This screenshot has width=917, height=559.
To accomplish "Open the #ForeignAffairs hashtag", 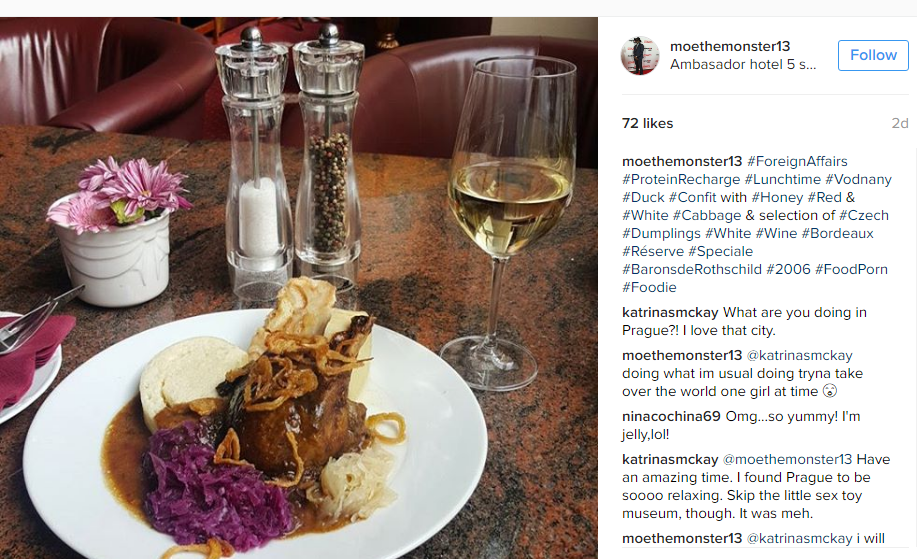I will 797,161.
